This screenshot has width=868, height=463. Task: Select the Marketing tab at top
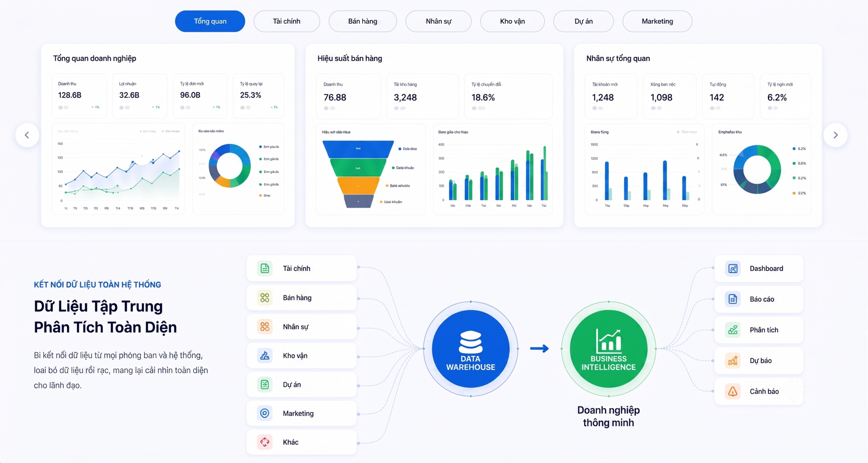[x=657, y=21]
